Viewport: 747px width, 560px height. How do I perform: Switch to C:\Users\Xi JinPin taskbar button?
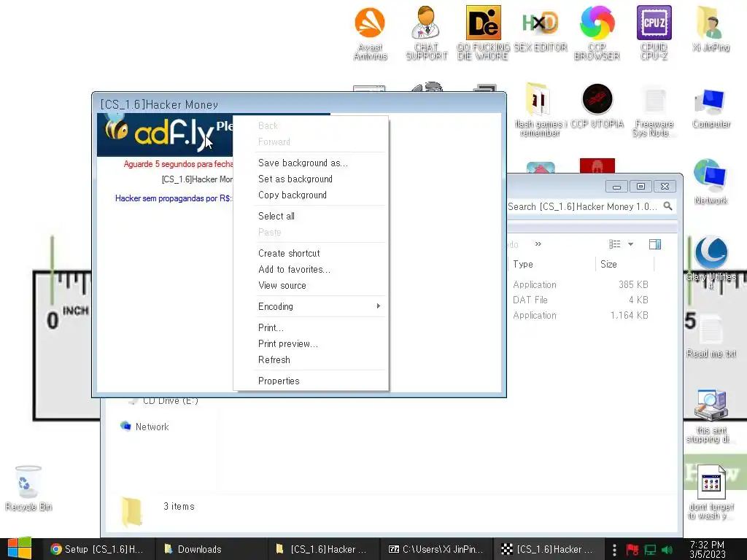[x=436, y=549]
